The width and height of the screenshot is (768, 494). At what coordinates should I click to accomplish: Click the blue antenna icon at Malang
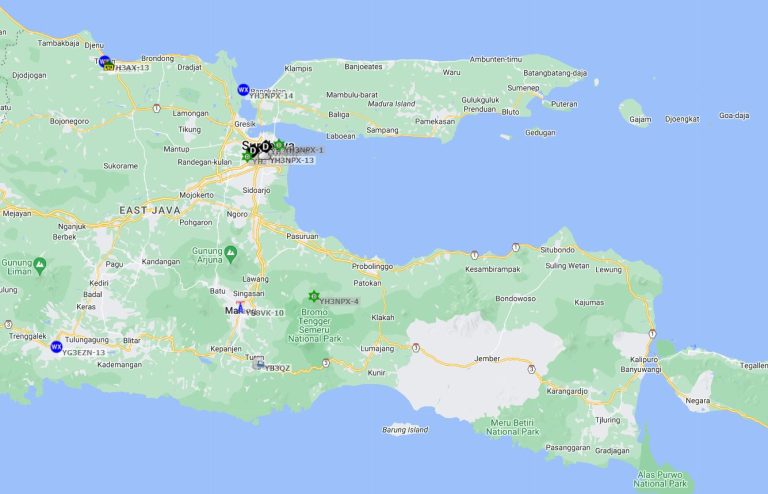pos(240,307)
